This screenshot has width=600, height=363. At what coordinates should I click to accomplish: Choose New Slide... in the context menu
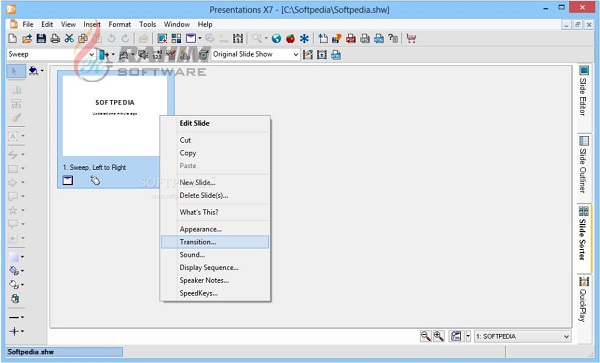tap(215, 182)
